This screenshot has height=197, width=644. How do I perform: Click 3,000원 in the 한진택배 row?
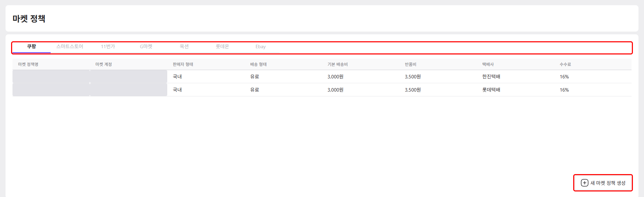(x=336, y=77)
